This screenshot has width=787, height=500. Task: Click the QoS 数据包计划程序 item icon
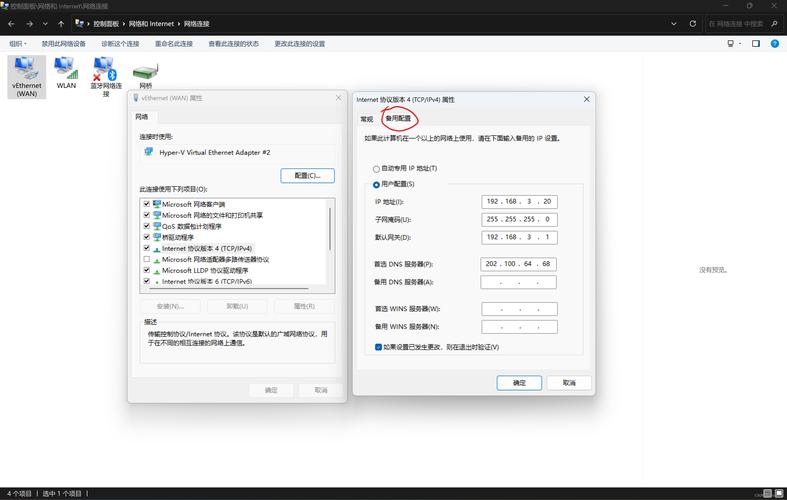[x=157, y=226]
